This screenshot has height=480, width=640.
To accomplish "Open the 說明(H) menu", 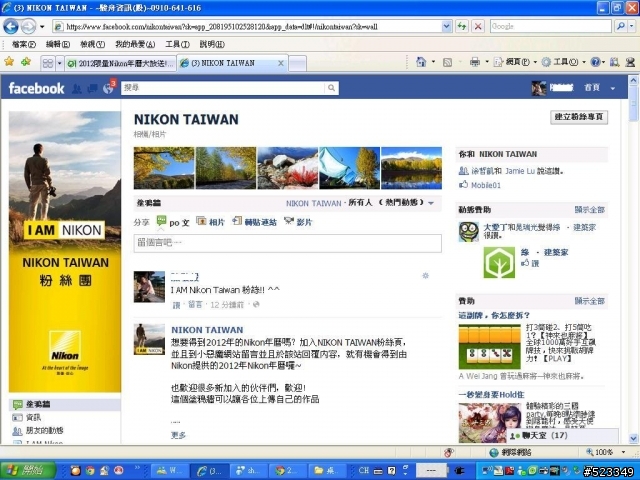I will point(212,44).
